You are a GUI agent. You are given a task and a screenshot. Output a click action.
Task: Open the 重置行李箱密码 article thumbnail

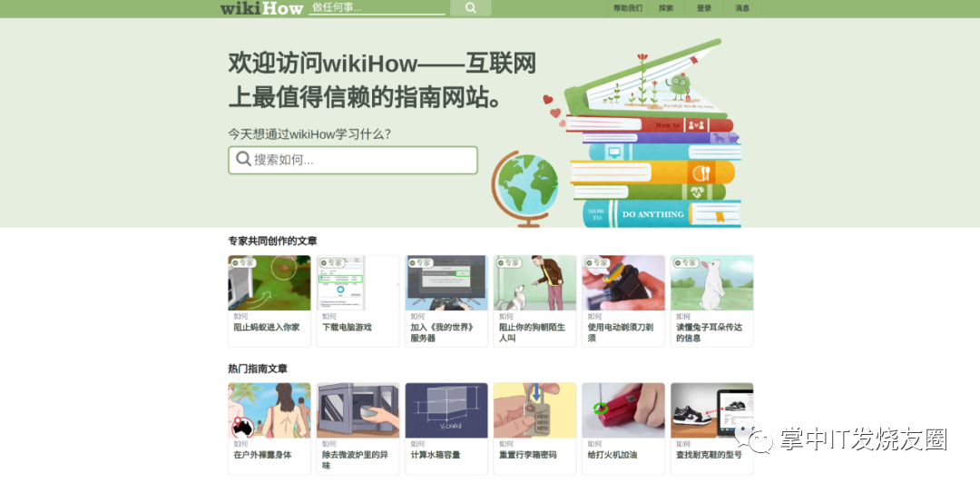click(x=535, y=410)
